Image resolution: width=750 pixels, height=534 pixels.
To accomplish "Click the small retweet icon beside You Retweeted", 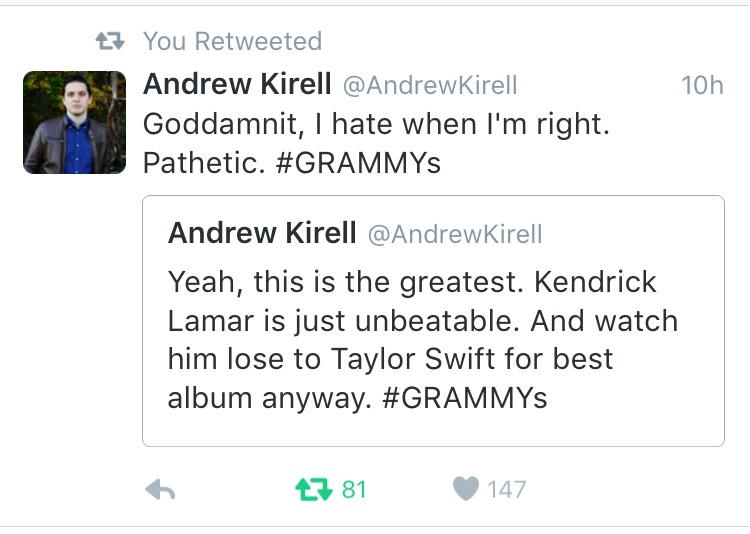I will point(110,41).
